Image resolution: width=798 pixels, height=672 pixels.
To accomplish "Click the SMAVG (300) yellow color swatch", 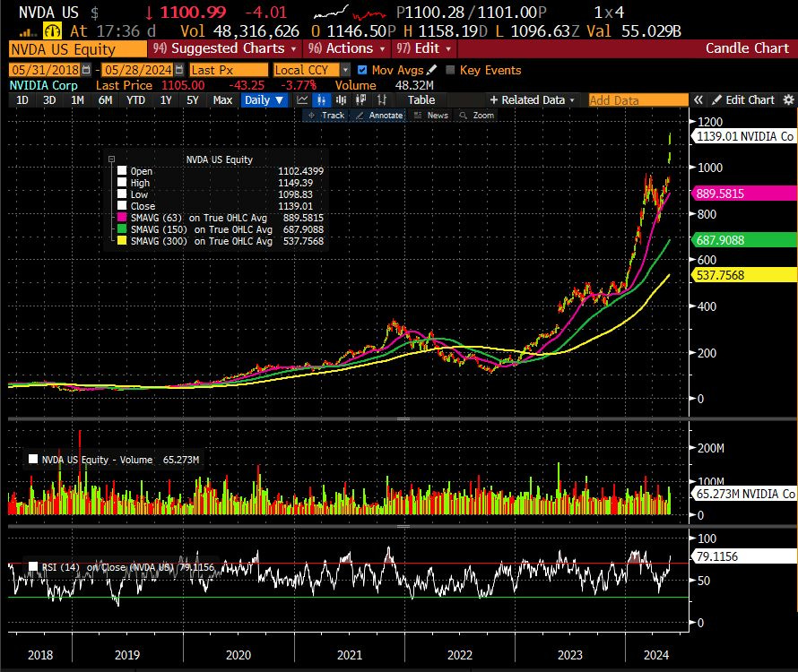I will coord(122,241).
